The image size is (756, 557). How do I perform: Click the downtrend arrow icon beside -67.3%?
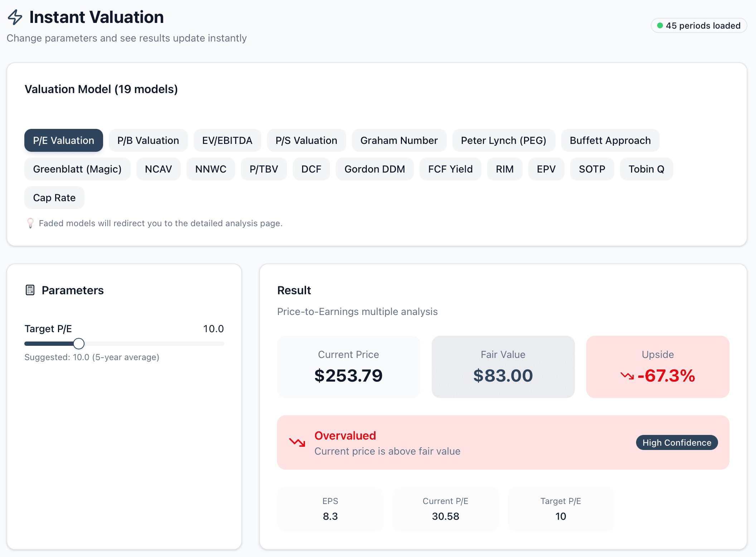click(627, 376)
